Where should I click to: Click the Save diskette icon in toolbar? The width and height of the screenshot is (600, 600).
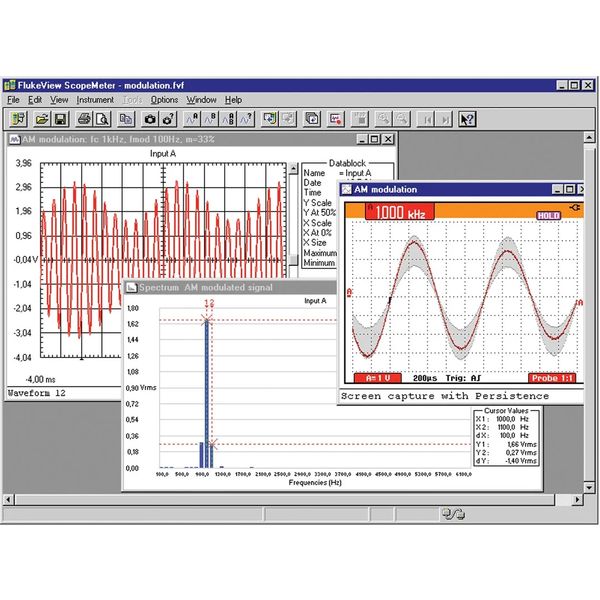tap(60, 119)
